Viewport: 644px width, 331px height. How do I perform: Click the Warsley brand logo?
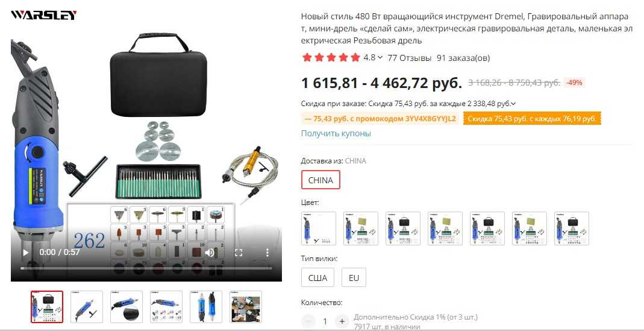[44, 16]
